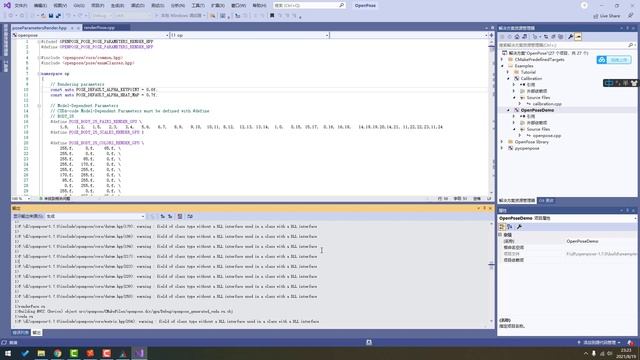
Task: Click the Properties wrench in Solution Explorer toolbar
Action: pyautogui.click(x=570, y=37)
